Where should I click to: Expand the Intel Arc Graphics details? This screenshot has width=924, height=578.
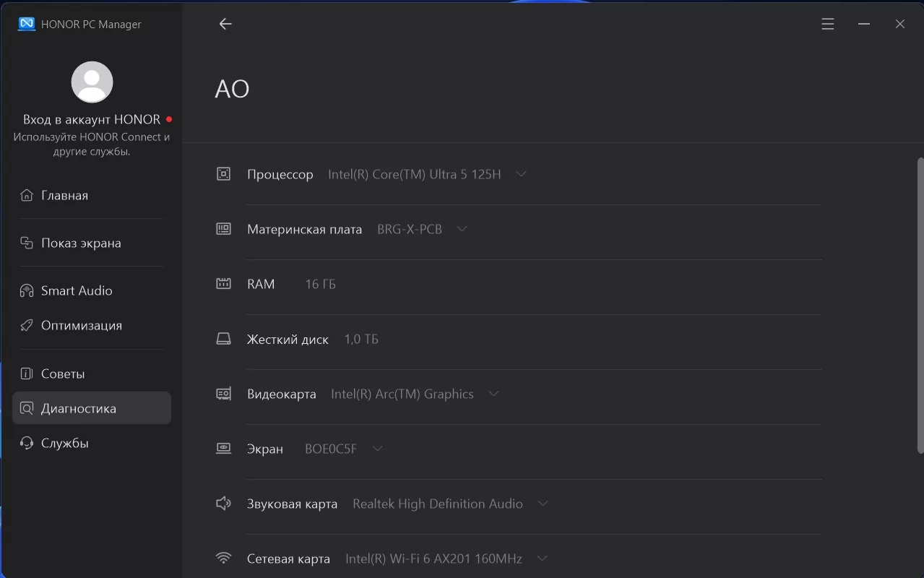494,394
